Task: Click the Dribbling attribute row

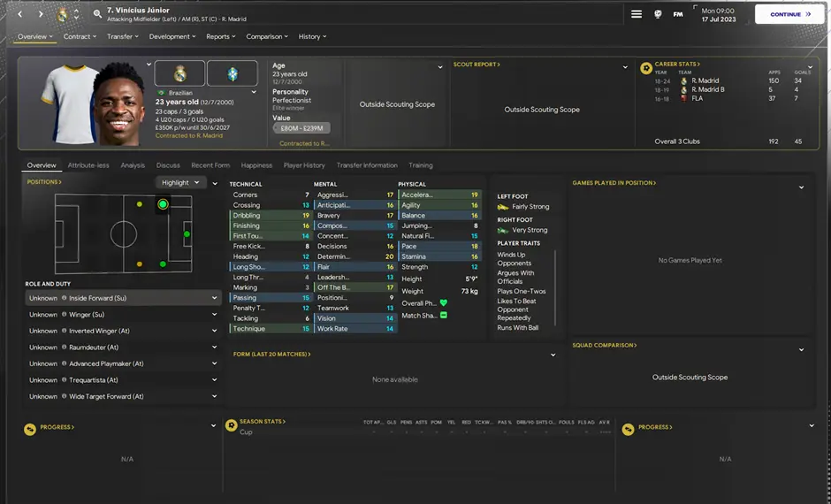Action: pos(271,215)
